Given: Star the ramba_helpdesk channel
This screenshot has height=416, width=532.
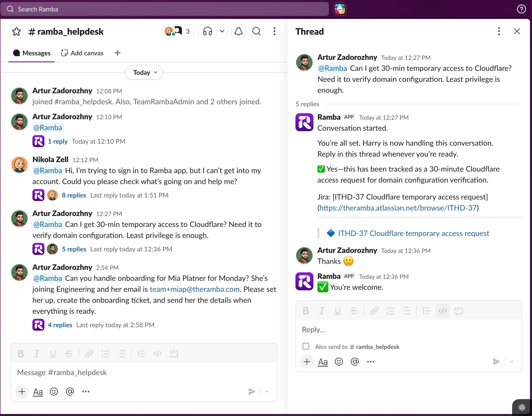Looking at the screenshot, I should [16, 32].
